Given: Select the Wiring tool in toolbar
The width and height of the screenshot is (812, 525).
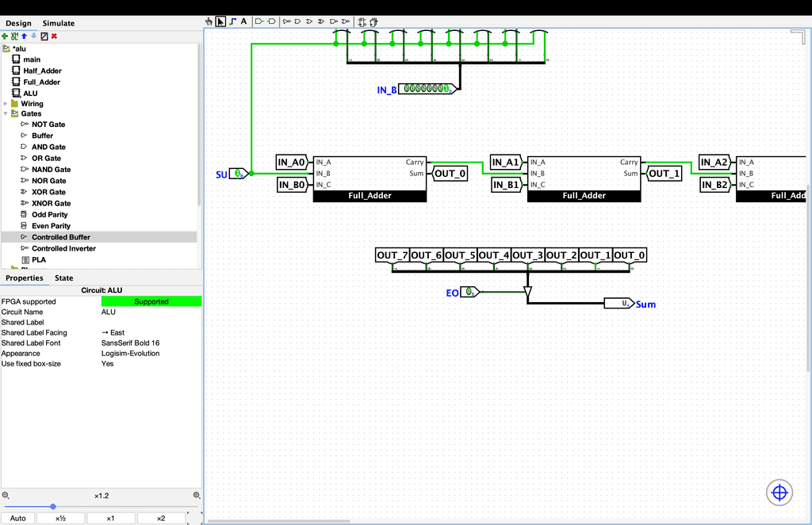Looking at the screenshot, I should coord(232,21).
